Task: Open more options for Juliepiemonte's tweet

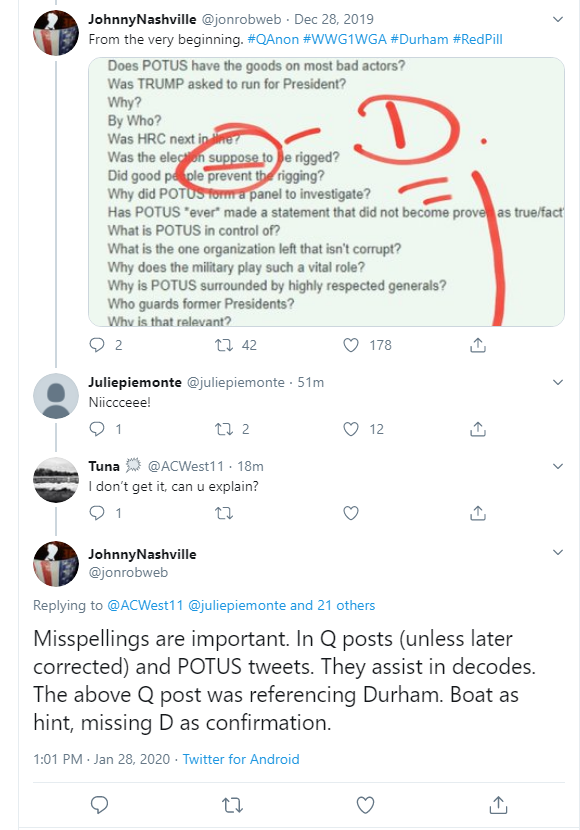Action: click(558, 382)
